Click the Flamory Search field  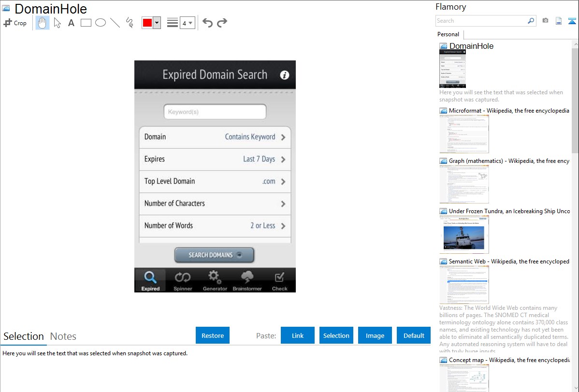[481, 21]
